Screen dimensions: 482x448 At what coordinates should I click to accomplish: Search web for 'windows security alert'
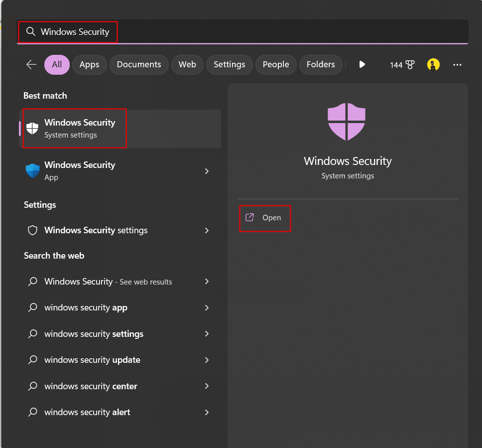click(120, 412)
